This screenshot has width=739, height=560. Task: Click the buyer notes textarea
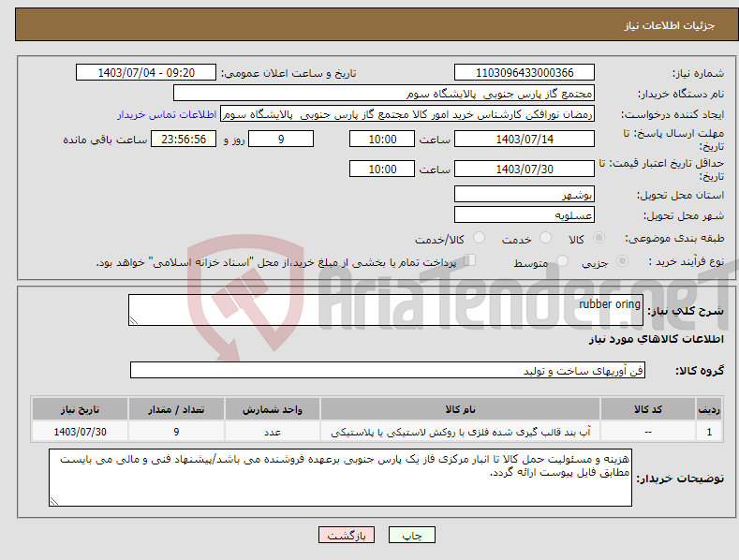coord(340,478)
